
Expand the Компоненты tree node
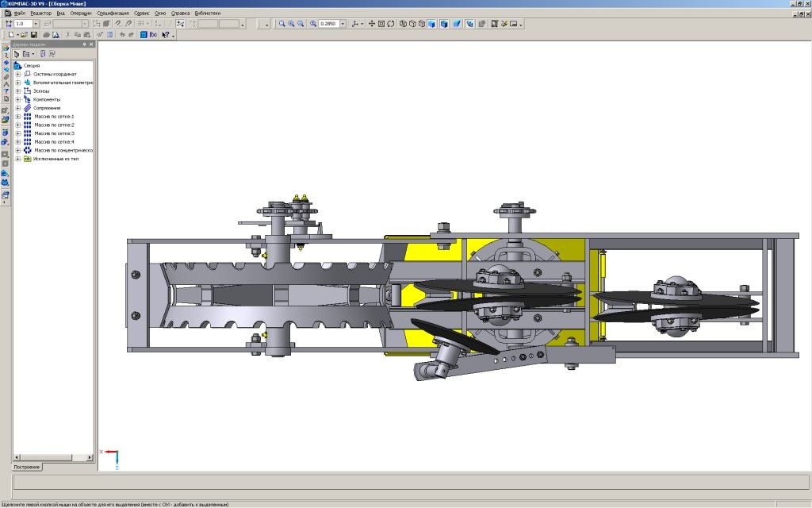[x=17, y=99]
